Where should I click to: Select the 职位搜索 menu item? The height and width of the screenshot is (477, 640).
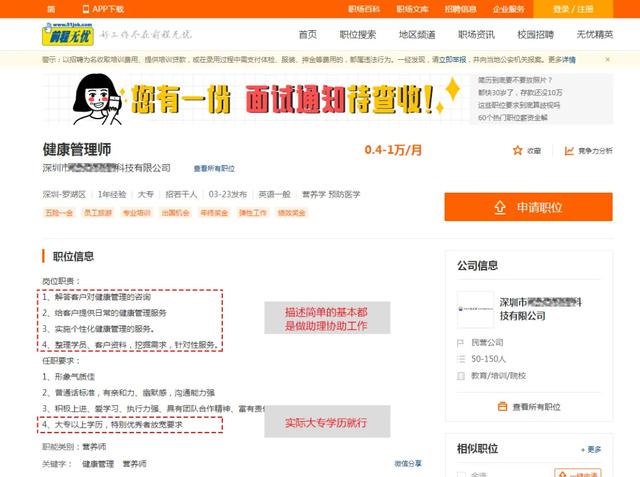pyautogui.click(x=358, y=35)
